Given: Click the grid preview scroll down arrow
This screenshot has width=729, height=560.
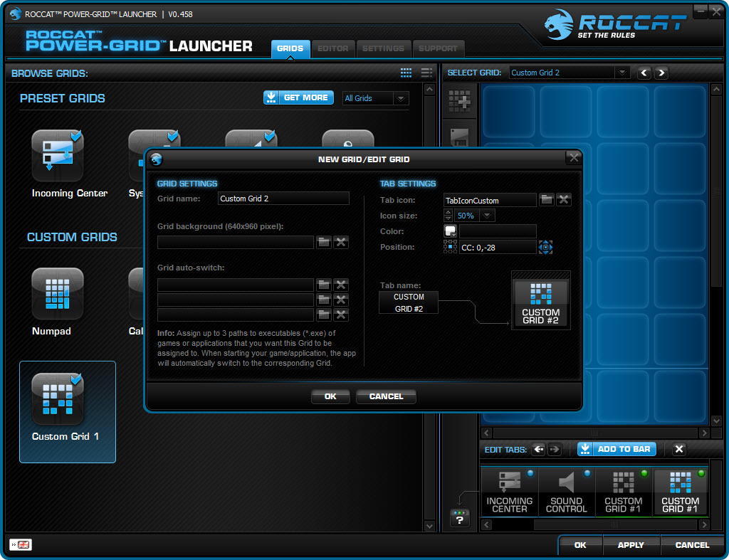Looking at the screenshot, I should tap(716, 421).
